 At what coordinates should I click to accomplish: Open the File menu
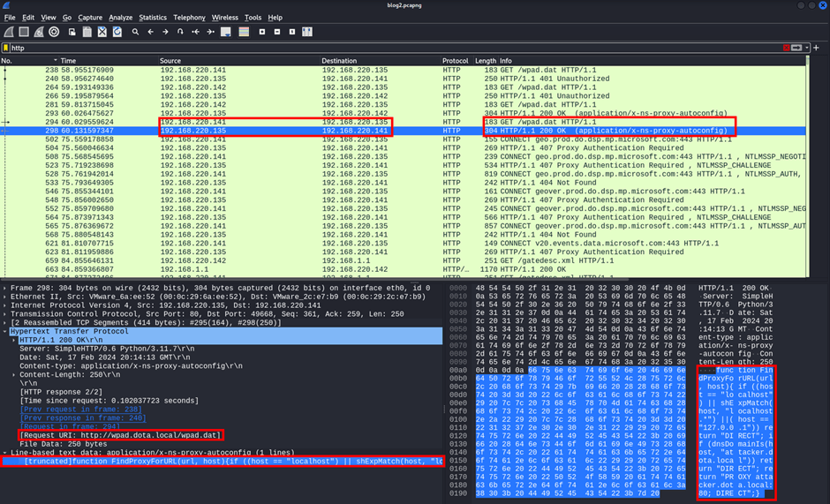tap(10, 18)
